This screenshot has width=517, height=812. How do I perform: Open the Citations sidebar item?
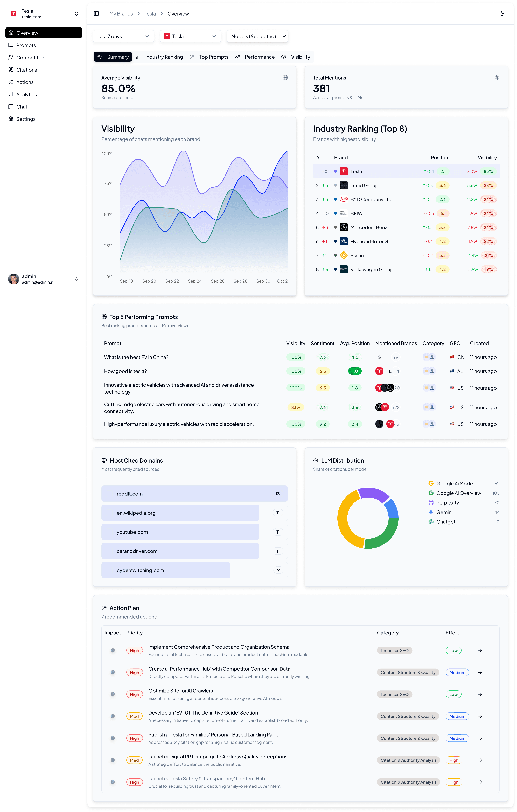coord(26,70)
